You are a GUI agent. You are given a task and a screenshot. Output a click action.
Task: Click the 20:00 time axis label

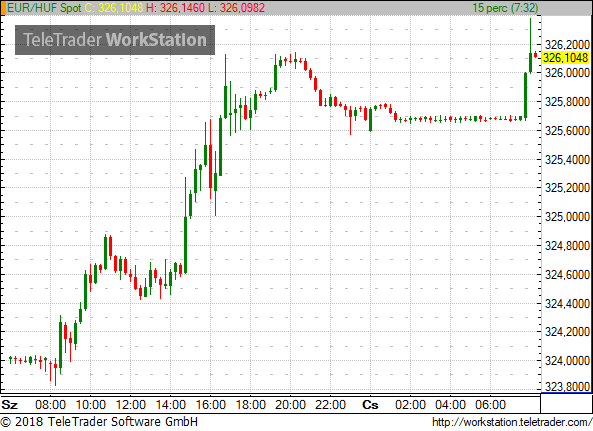[290, 405]
